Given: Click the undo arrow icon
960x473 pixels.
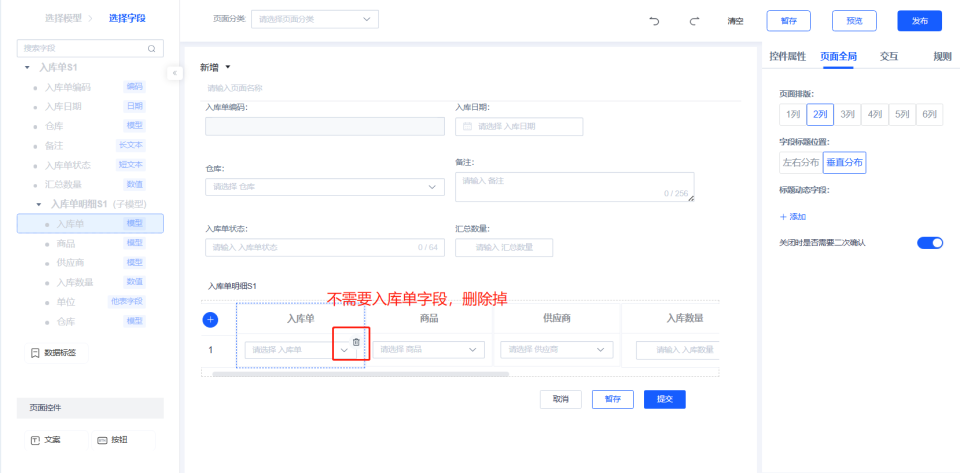Looking at the screenshot, I should point(654,21).
